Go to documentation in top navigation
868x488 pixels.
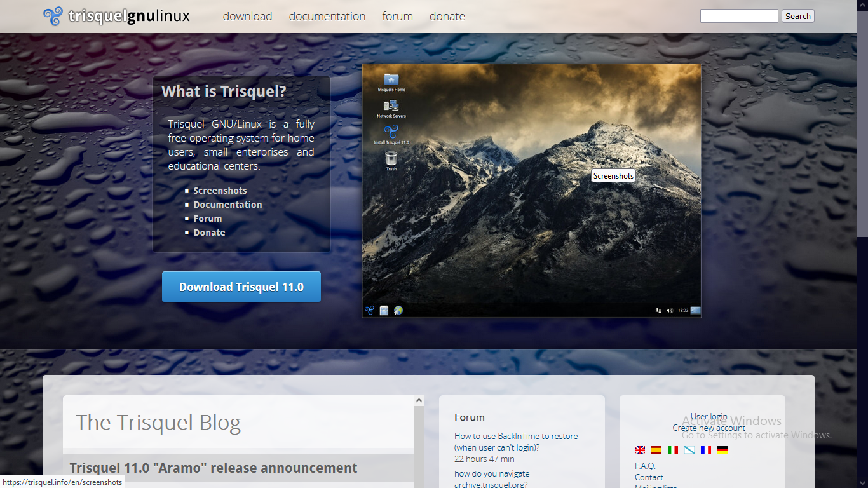click(327, 17)
